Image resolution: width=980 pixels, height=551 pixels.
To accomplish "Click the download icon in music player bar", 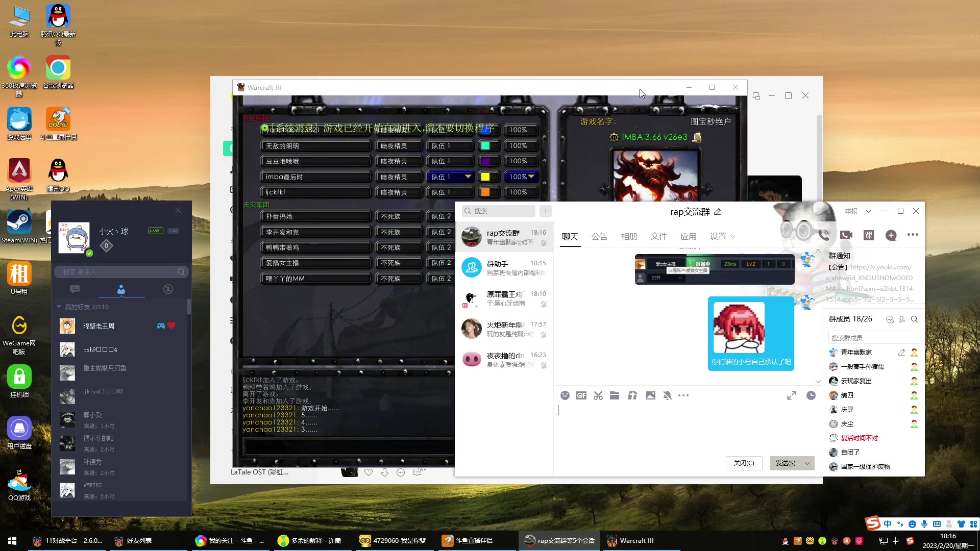I will point(384,472).
